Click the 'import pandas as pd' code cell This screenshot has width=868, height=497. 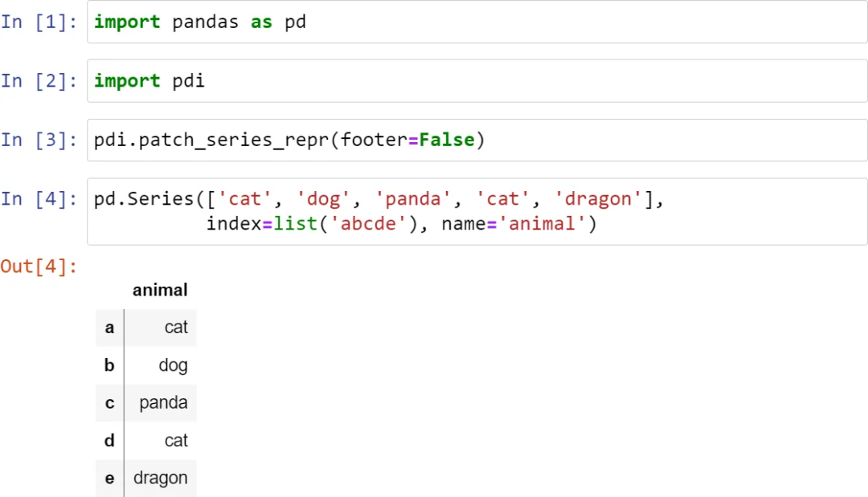[x=477, y=22]
